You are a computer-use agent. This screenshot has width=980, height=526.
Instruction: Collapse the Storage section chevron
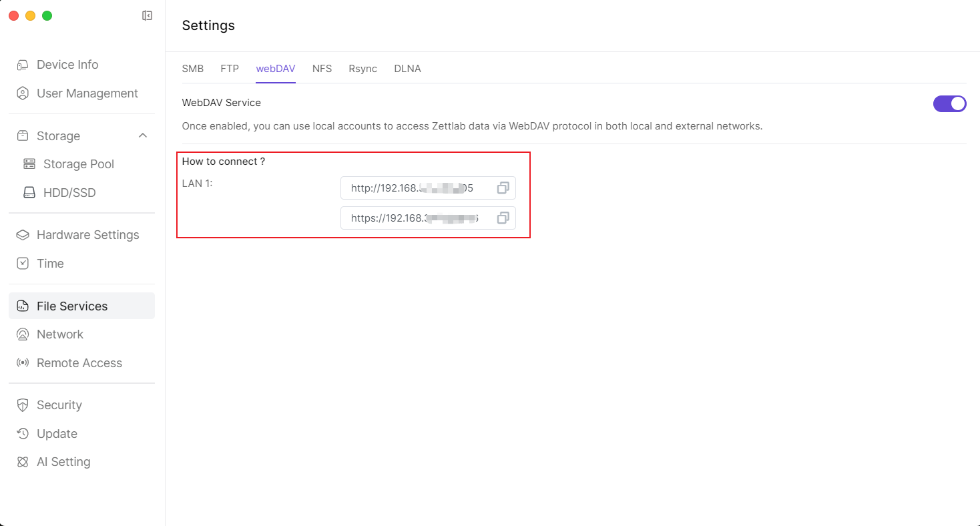coord(142,136)
